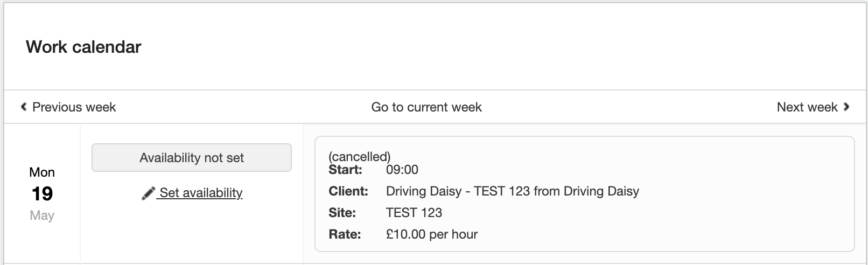
Task: Click the left chevron beside Previous week
Action: [x=24, y=107]
